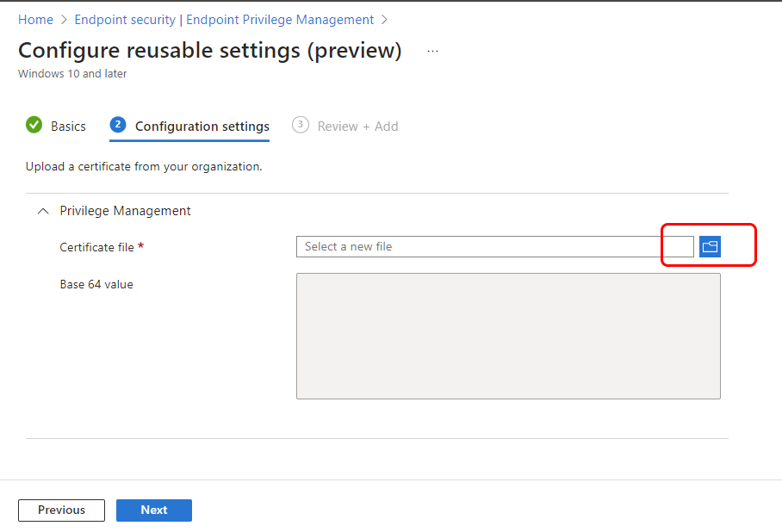Click the Base 64 value label
This screenshot has height=532, width=782.
click(x=96, y=284)
